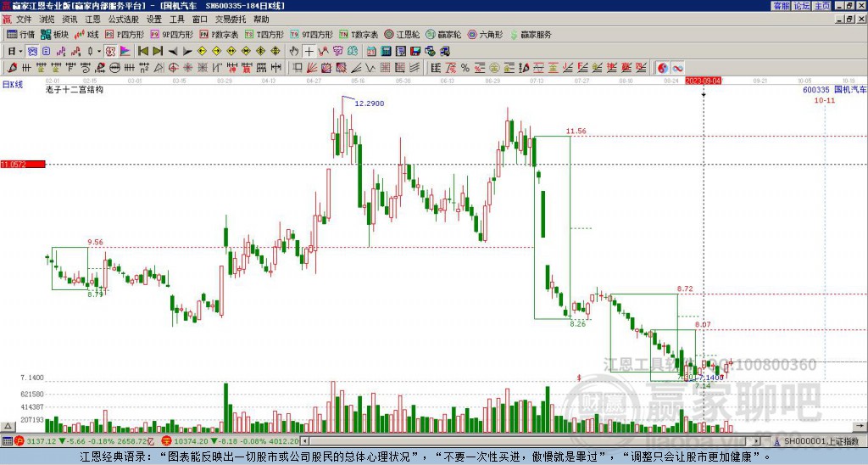Click the 11.56 resistance level label
868x465 pixels.
pyautogui.click(x=576, y=132)
